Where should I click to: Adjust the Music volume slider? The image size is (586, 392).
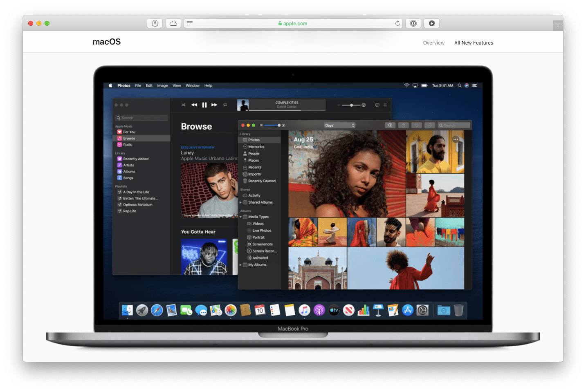(351, 105)
